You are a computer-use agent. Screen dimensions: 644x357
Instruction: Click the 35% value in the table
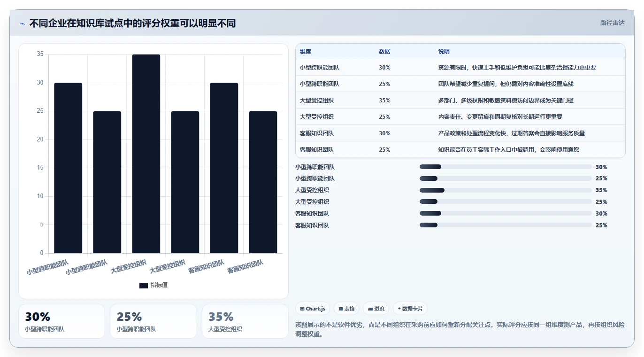pos(384,101)
